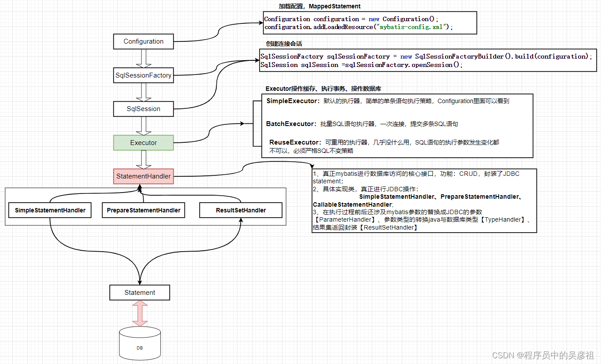Click hollow arrow between SqlSession and Executor
The width and height of the screenshot is (601, 364).
(143, 126)
